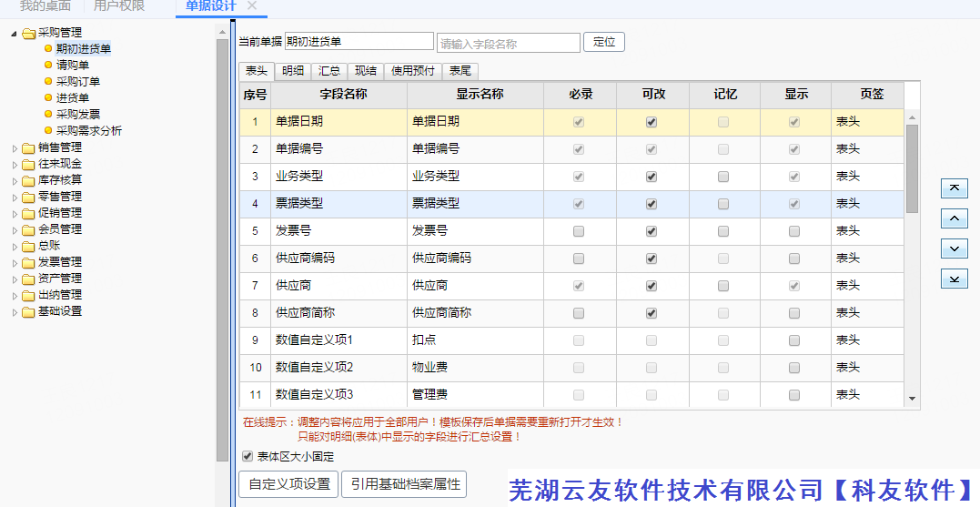Click the 采购管理 folder icon
980x507 pixels.
[x=29, y=33]
